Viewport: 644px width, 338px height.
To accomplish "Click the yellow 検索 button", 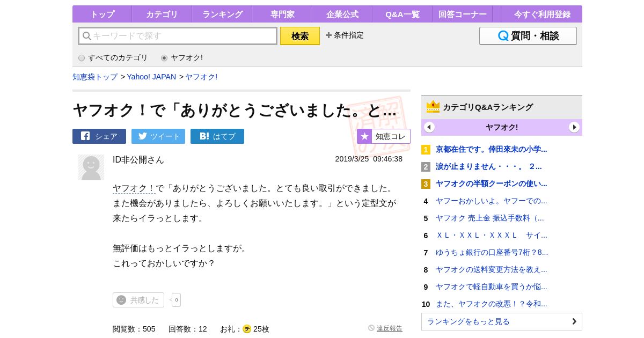I will (x=300, y=36).
